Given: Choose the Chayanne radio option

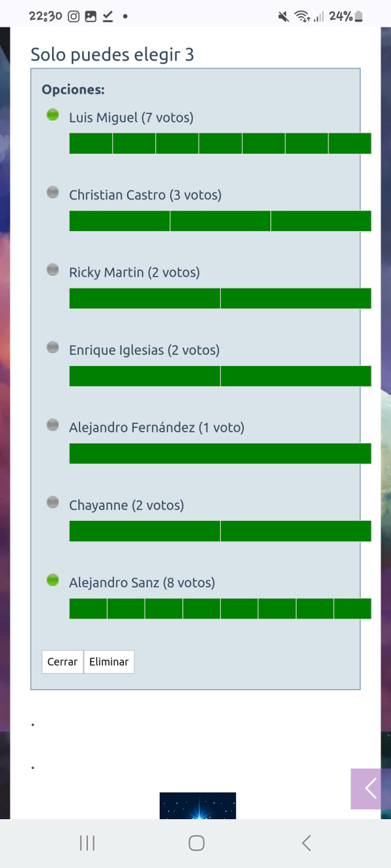Looking at the screenshot, I should pos(53,502).
